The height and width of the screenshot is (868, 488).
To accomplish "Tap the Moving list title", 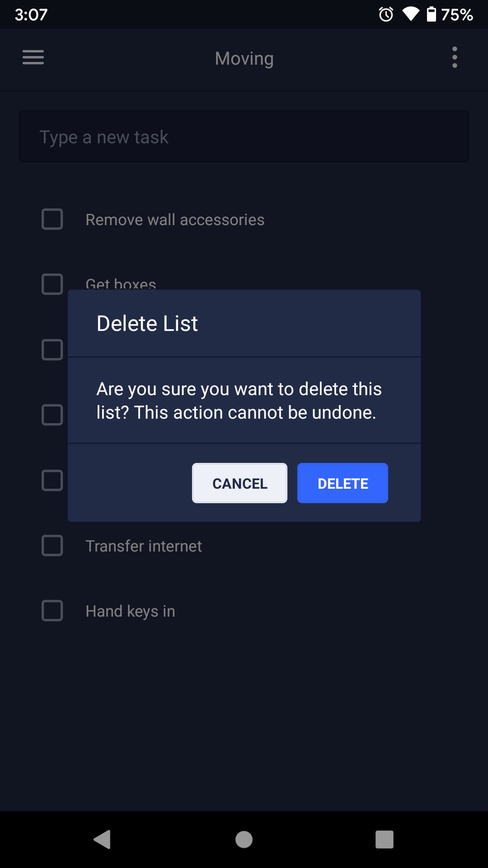I will coord(244,58).
